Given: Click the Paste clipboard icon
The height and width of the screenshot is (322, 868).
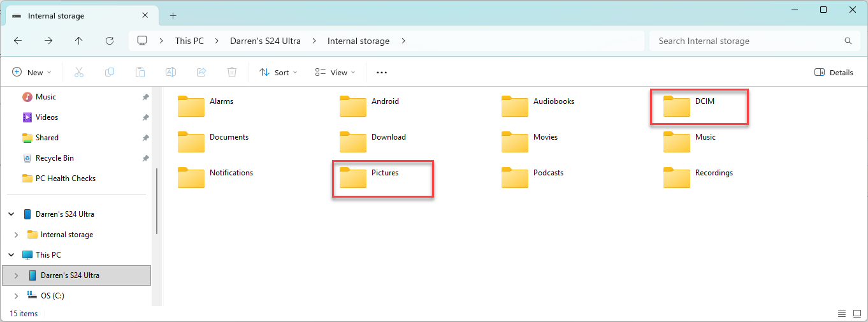Looking at the screenshot, I should click(x=140, y=73).
